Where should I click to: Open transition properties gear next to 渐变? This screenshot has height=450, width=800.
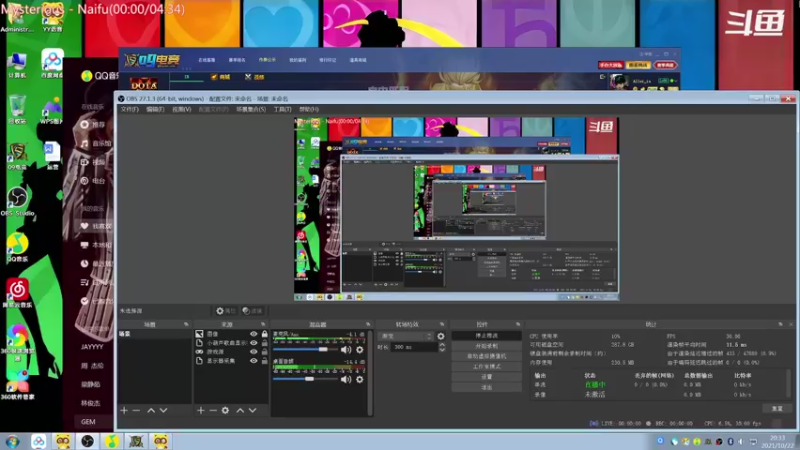pyautogui.click(x=441, y=336)
